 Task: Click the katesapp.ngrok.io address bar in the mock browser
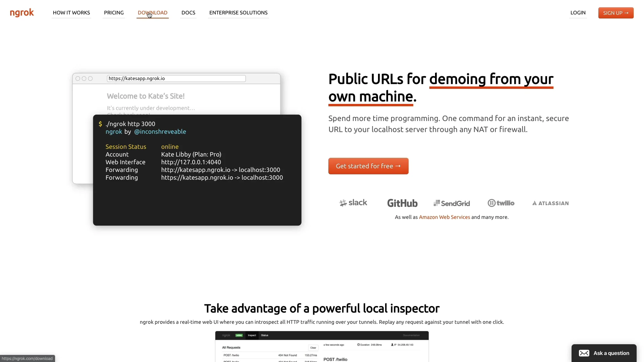176,78
